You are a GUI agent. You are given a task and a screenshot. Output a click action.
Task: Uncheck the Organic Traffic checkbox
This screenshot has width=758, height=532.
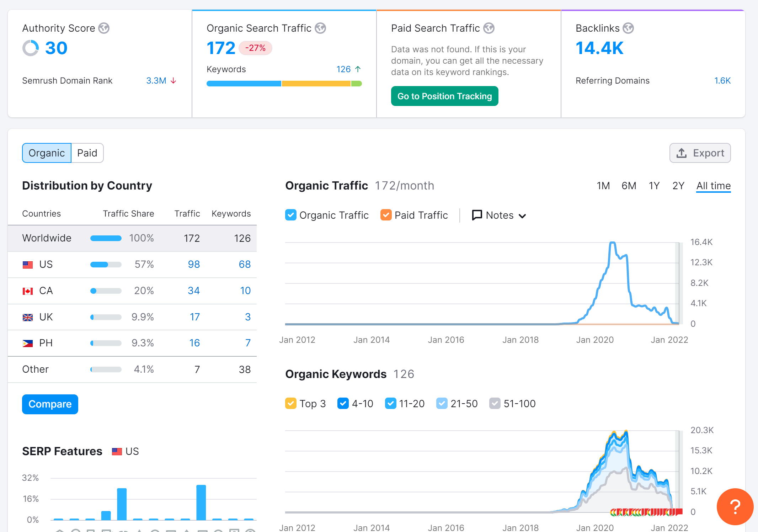291,215
